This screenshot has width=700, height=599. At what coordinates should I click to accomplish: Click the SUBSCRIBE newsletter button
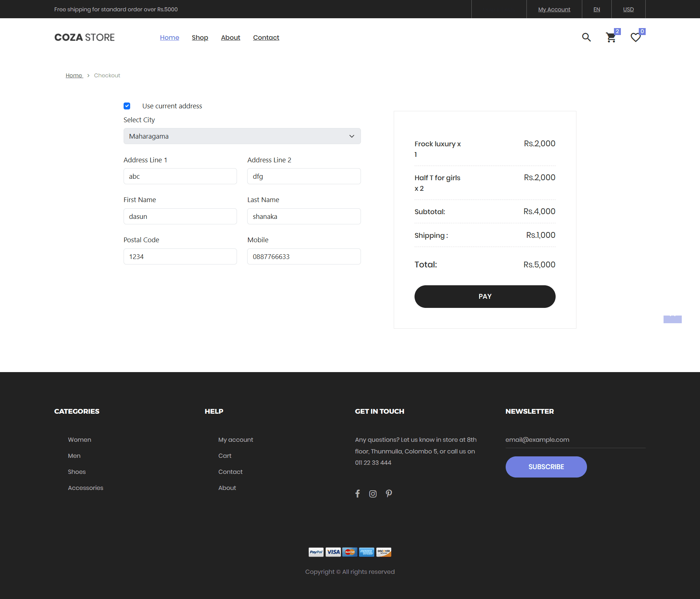[546, 467]
